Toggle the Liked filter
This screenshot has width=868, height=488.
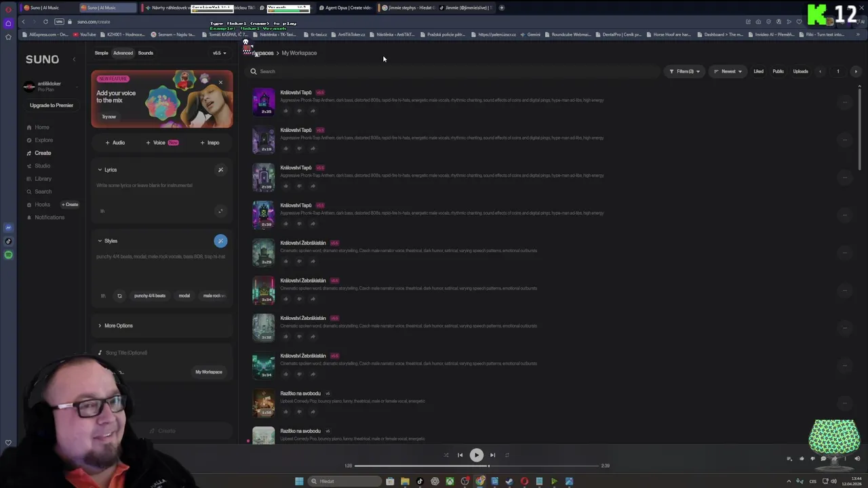pos(758,71)
